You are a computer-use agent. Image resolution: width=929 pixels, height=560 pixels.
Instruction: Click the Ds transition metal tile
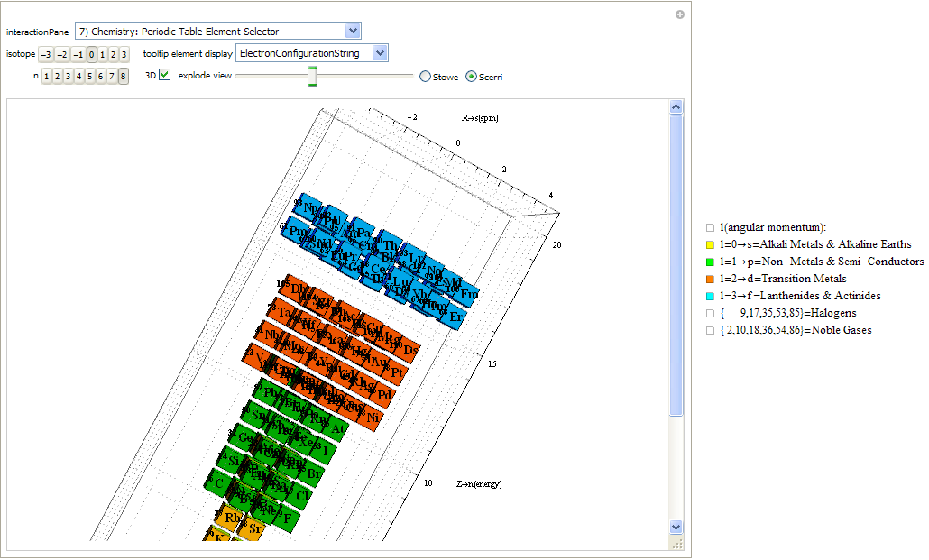410,350
